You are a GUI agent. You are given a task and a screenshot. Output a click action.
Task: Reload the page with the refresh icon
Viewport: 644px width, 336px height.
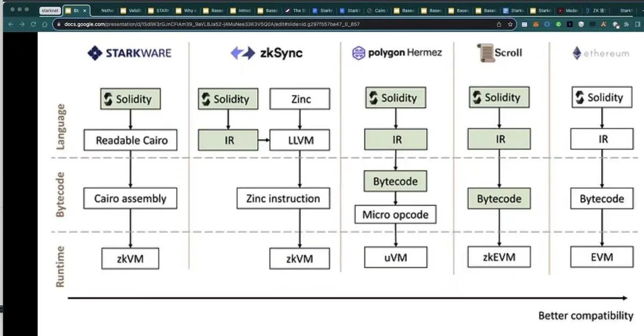click(33, 24)
